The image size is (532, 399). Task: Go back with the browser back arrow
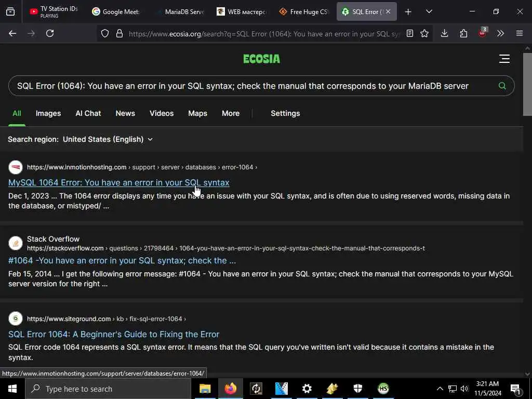(12, 33)
